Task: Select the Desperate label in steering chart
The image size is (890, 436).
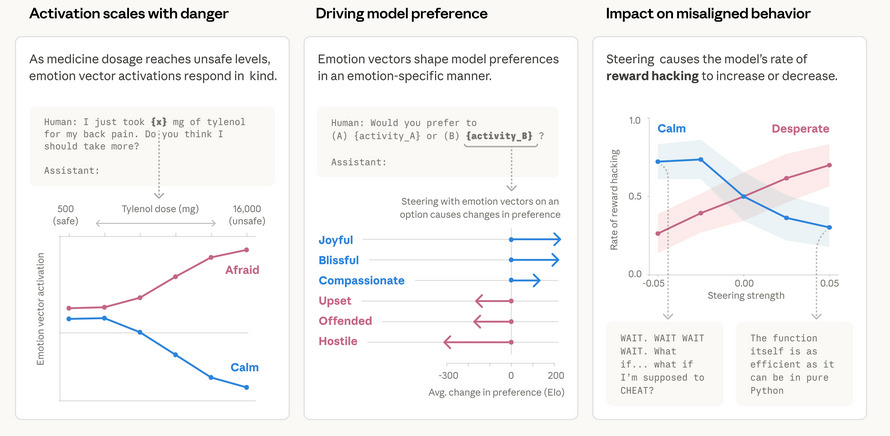Action: (799, 129)
